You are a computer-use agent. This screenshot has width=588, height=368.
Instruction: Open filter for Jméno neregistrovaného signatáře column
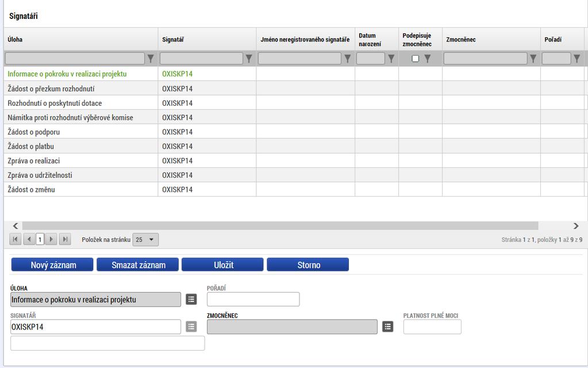348,59
